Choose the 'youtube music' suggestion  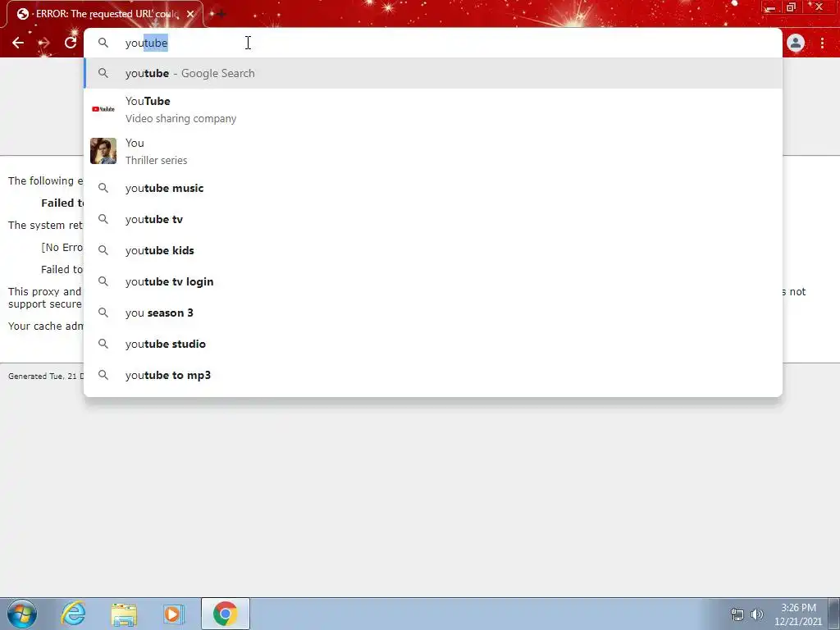[433, 188]
